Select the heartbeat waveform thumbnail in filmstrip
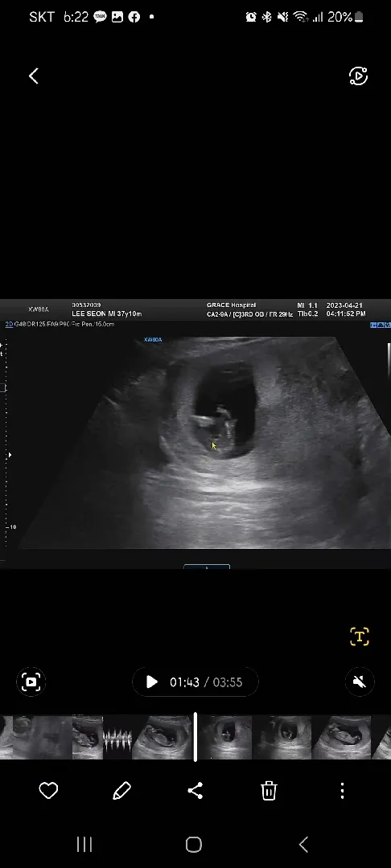The width and height of the screenshot is (391, 868). 117,737
